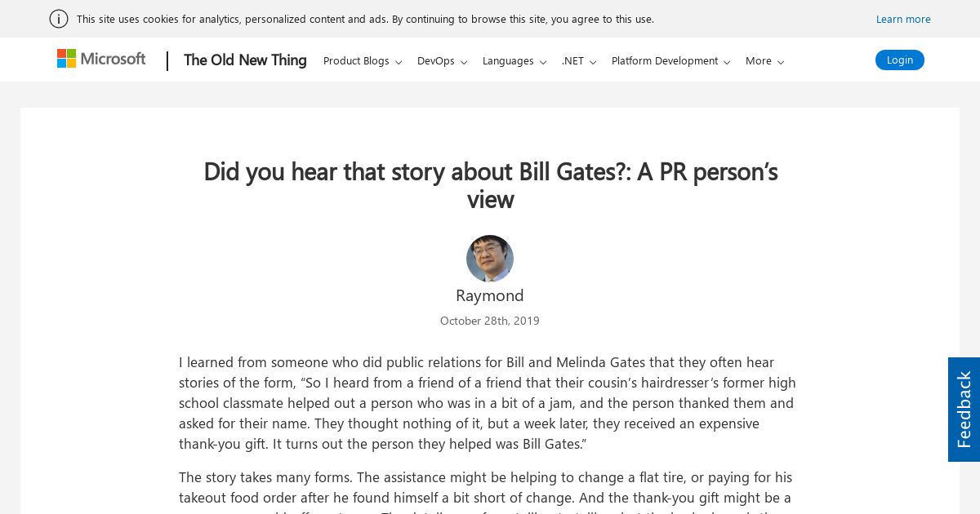Screen dimensions: 980x514
Task: Select the Product Blogs menu item
Action: point(356,61)
